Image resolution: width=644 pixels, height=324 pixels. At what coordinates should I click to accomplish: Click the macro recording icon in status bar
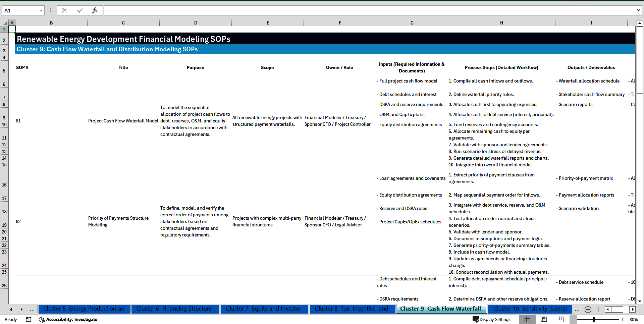point(29,319)
